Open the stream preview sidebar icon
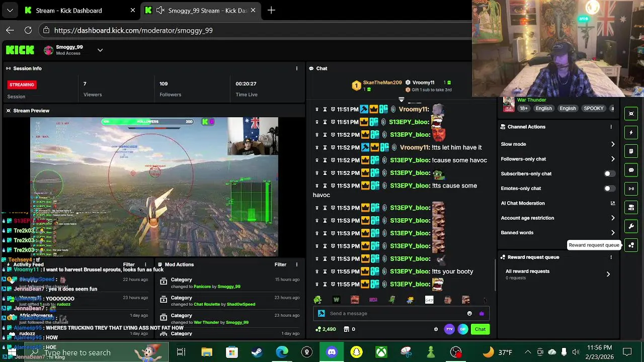Viewport: 644px width, 362px height. [631, 114]
